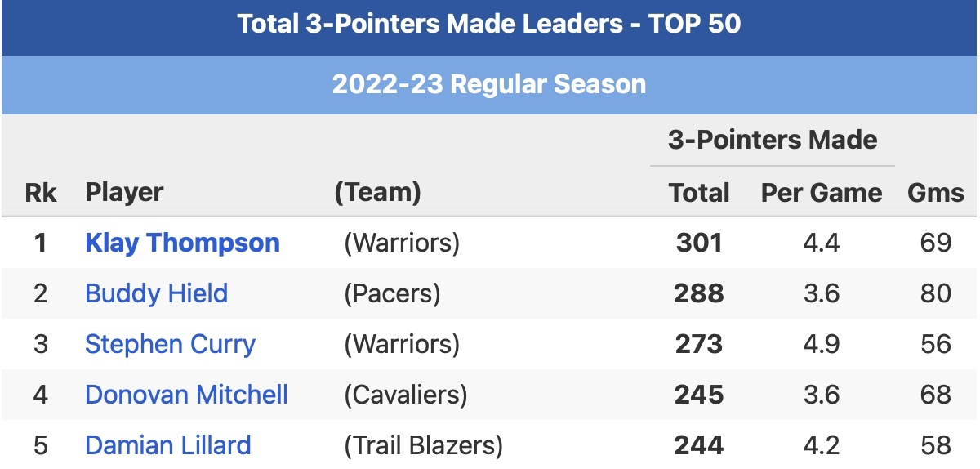Click the 2022-23 Regular Season subtitle
This screenshot has height=469, width=980.
pos(489,84)
